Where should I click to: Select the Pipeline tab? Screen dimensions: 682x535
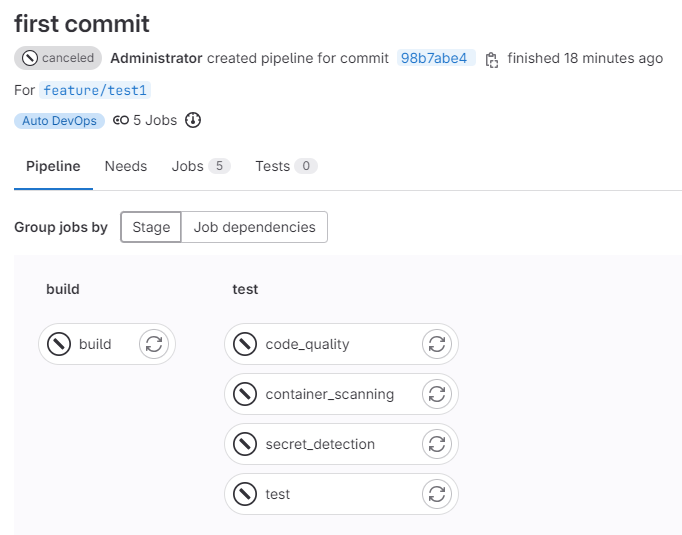tap(53, 166)
